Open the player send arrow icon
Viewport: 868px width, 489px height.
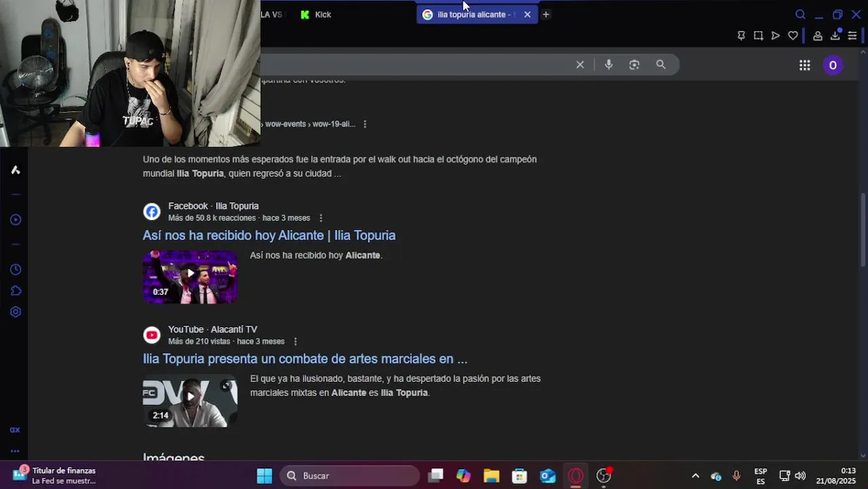pos(775,36)
